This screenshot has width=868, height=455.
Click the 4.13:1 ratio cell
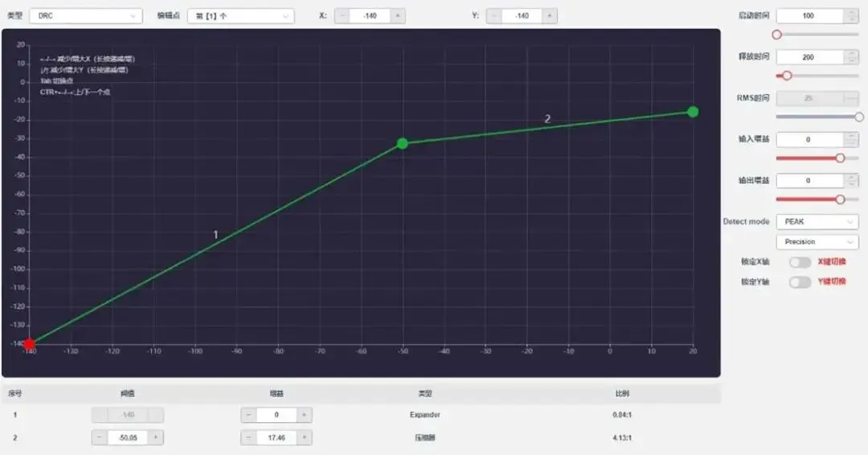(x=622, y=438)
